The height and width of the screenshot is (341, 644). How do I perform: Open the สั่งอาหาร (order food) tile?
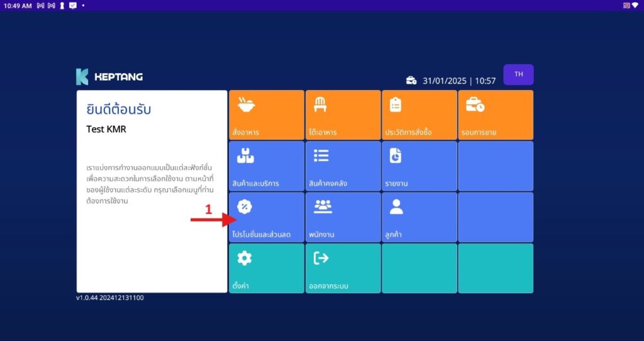coord(266,115)
